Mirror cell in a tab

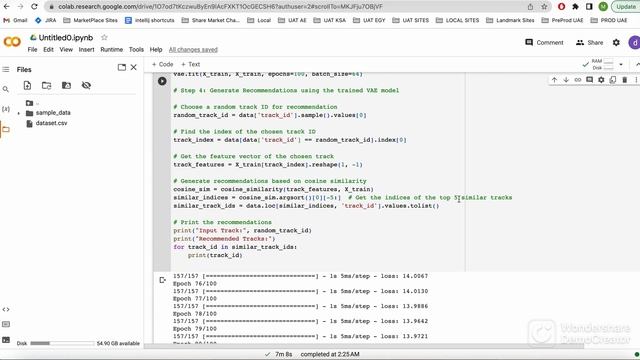[613, 80]
